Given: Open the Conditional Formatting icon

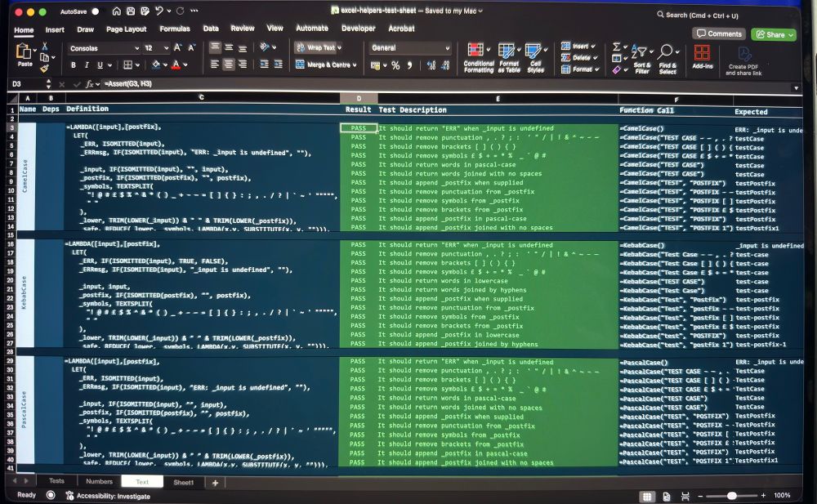Looking at the screenshot, I should (475, 51).
